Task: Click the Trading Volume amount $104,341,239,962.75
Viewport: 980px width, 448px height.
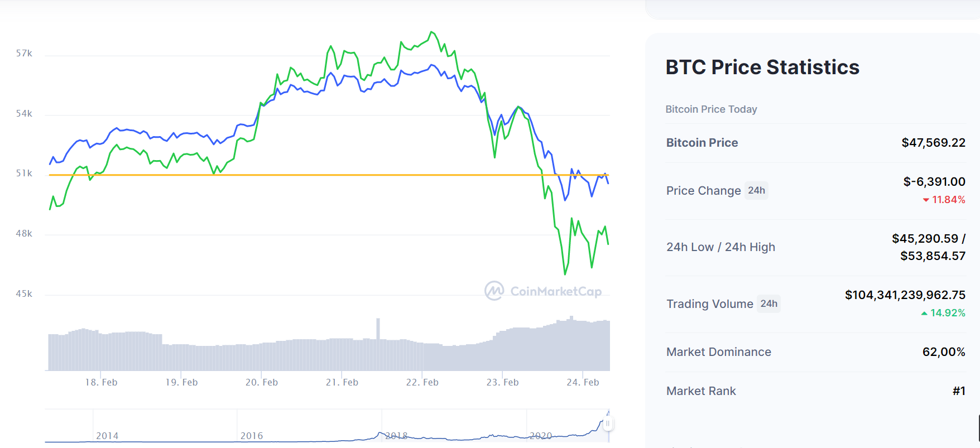Action: coord(905,295)
